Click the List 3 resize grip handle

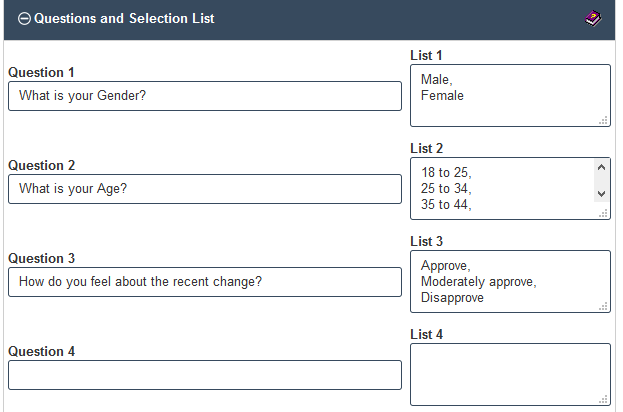point(604,307)
